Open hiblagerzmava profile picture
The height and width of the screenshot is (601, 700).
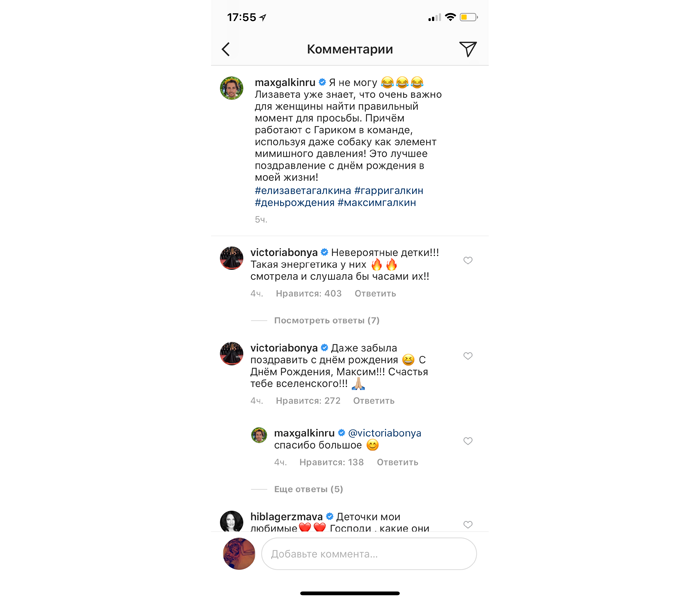click(x=232, y=521)
